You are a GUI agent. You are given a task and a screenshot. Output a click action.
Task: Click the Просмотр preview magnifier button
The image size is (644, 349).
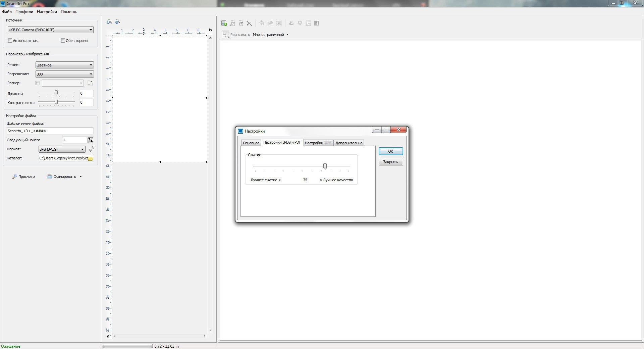click(x=23, y=177)
